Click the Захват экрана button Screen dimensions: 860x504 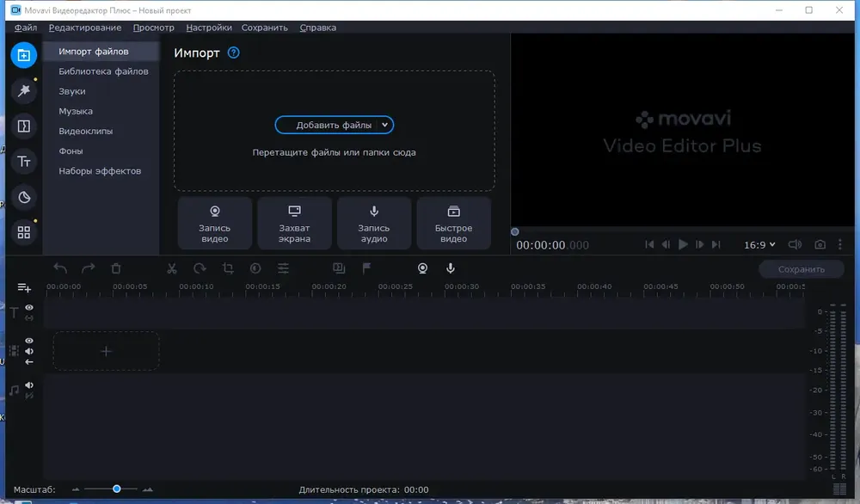(294, 224)
